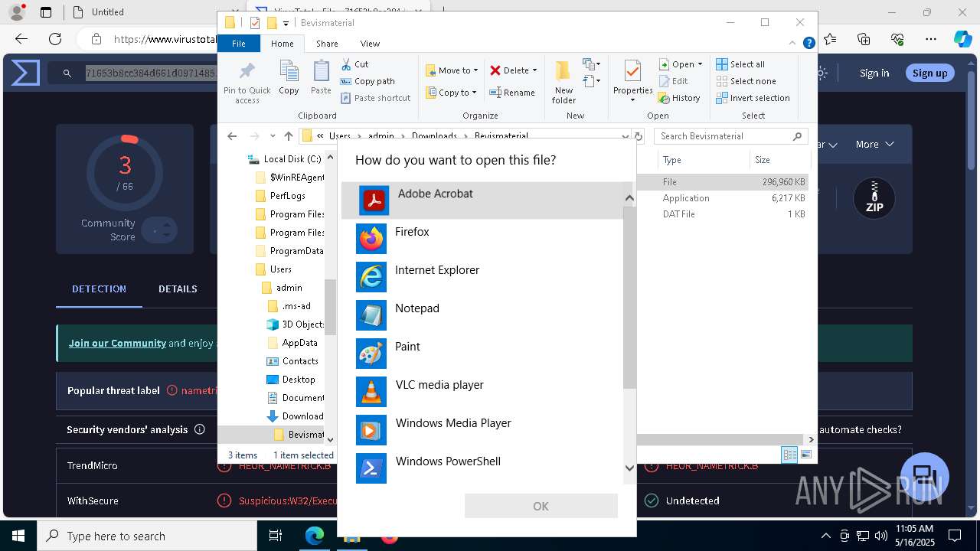Viewport: 980px width, 551px height.
Task: Switch to the Share ribbon tab
Action: [327, 44]
